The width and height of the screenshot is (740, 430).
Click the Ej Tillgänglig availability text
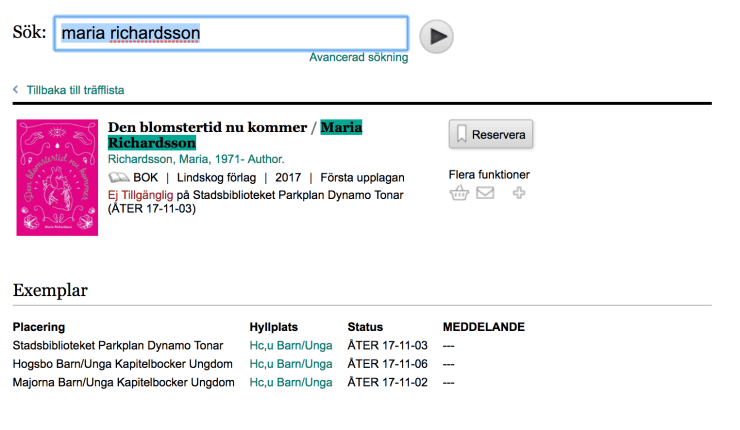tap(141, 195)
